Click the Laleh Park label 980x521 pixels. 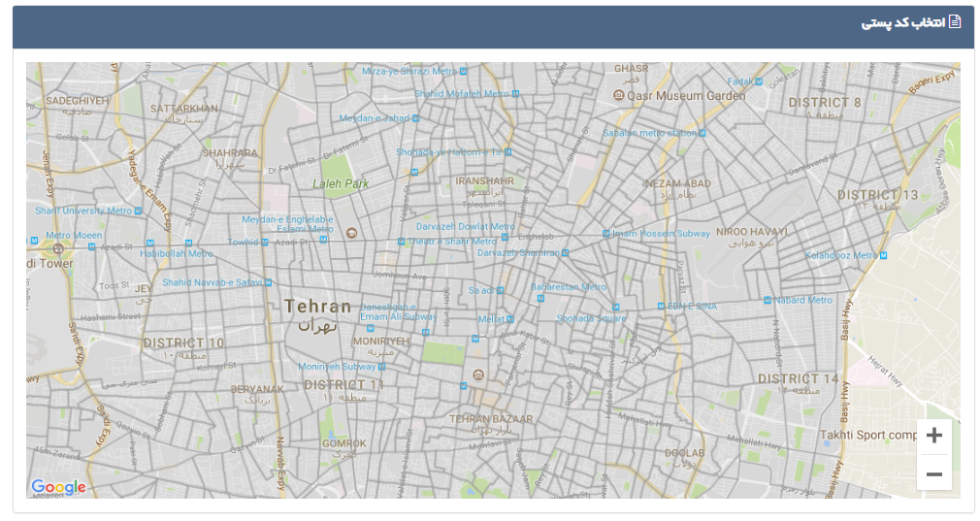tap(341, 183)
